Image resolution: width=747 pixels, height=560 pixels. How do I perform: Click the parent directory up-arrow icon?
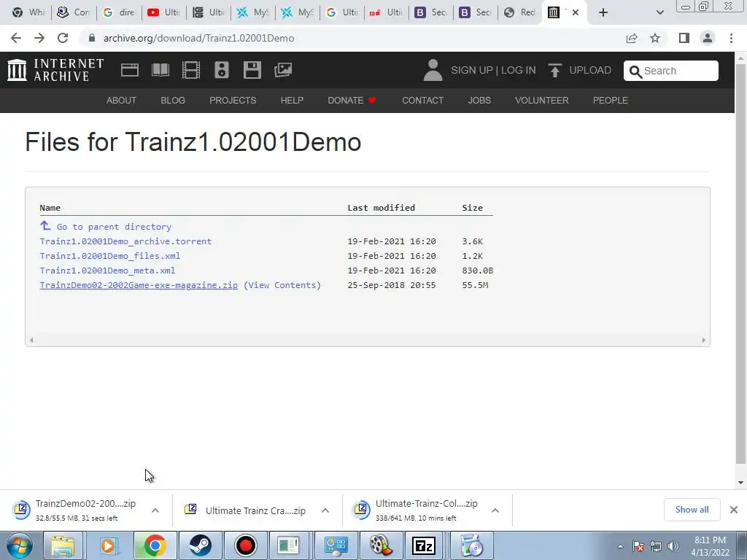point(45,225)
